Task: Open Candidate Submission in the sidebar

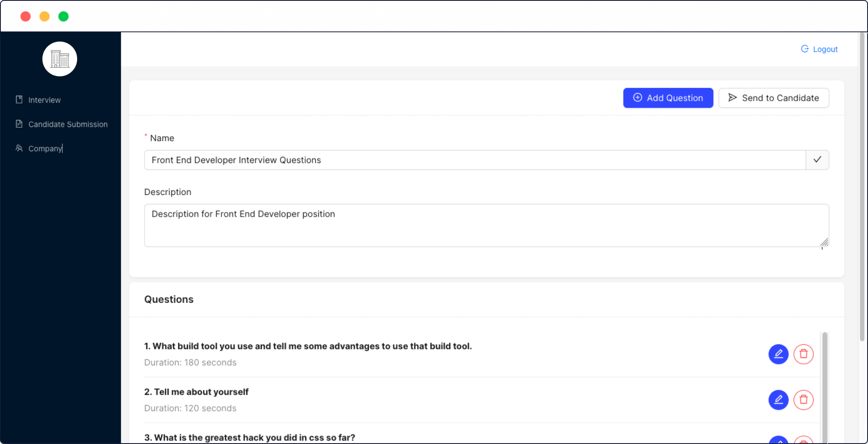Action: click(61, 124)
